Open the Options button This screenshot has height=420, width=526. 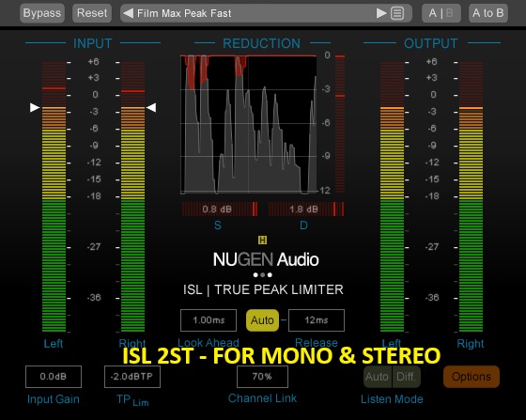click(x=472, y=377)
